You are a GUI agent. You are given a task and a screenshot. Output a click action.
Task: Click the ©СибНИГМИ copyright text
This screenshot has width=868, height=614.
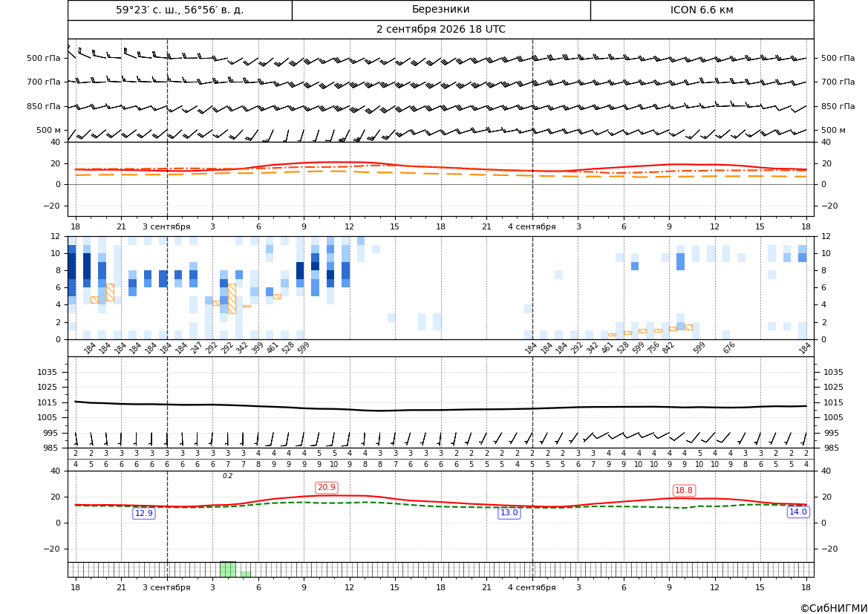(834, 608)
